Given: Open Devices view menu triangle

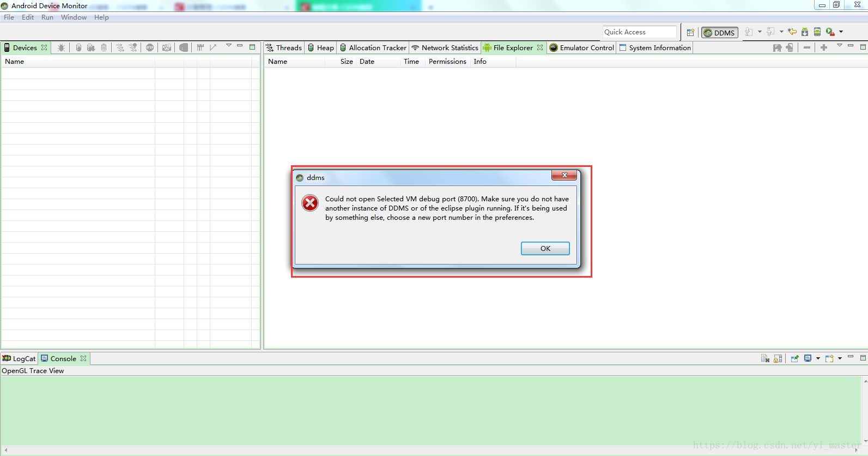Looking at the screenshot, I should [x=229, y=46].
